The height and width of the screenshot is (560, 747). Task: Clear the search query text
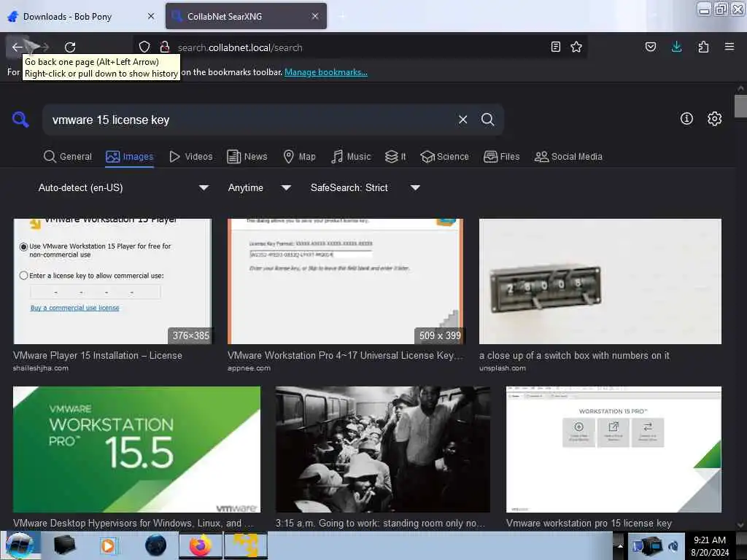click(x=462, y=120)
